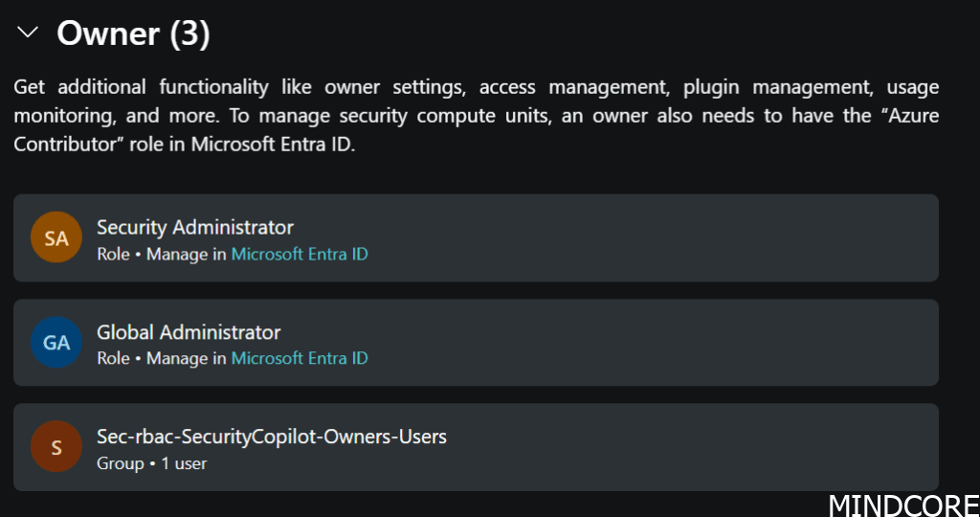Screen dimensions: 980x517
Task: Click the "Group • 1 user" label
Action: (x=151, y=463)
